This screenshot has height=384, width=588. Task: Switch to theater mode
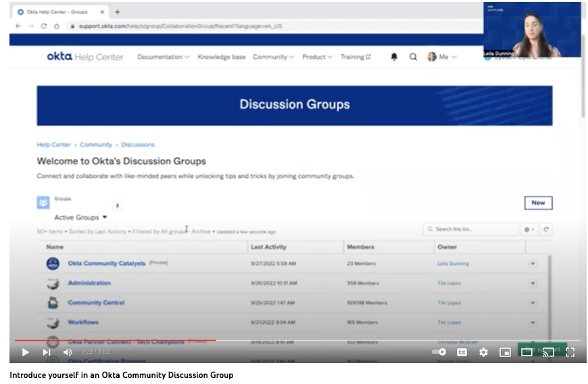(x=526, y=352)
